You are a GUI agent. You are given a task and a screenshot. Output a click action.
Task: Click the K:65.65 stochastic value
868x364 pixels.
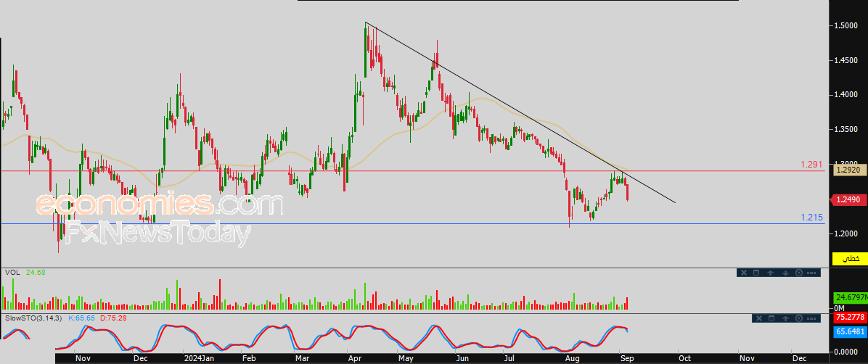coord(82,318)
